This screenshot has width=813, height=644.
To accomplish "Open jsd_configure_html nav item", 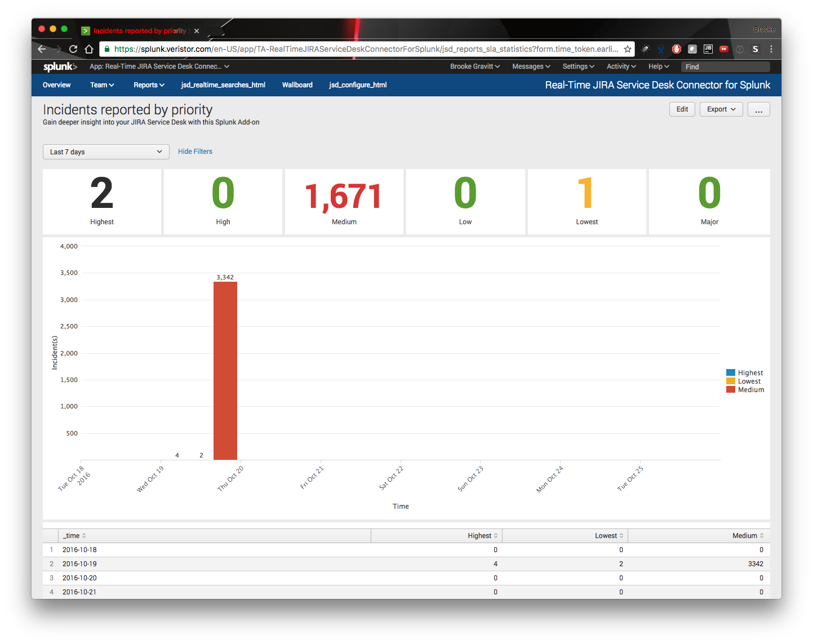I will [x=358, y=85].
